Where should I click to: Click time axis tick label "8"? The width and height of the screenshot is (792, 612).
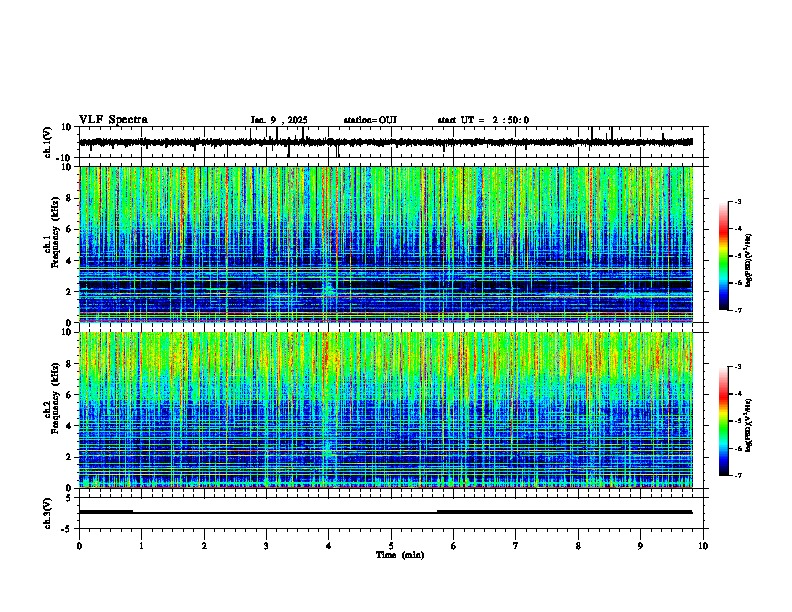[578, 546]
